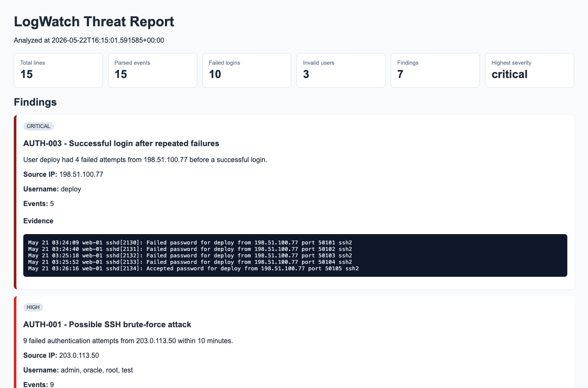Click the Invalid users value 3
The height and width of the screenshot is (388, 588).
[x=306, y=75]
